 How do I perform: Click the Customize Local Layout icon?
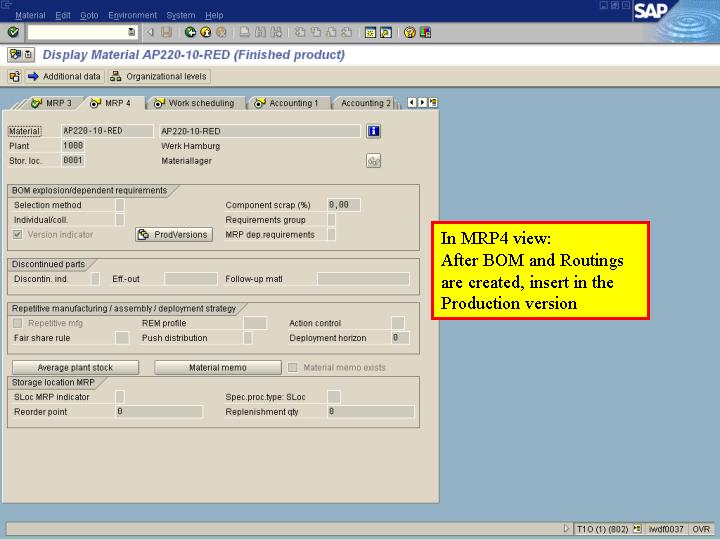[x=425, y=32]
